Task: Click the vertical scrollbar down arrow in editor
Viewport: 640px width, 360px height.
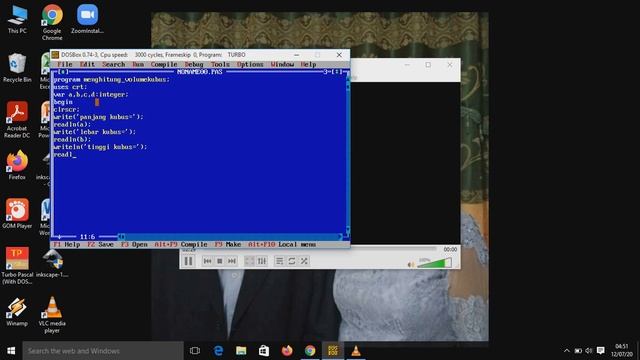Action: (348, 230)
